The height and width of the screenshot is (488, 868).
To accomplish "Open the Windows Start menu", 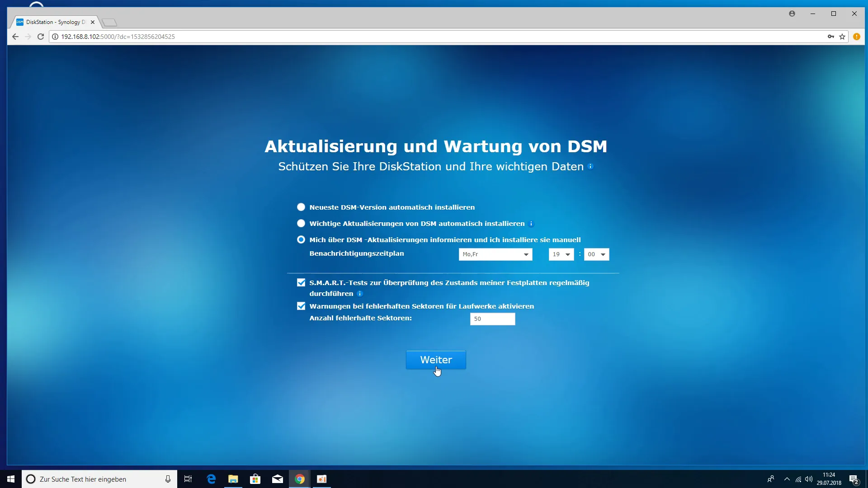I will pyautogui.click(x=11, y=479).
